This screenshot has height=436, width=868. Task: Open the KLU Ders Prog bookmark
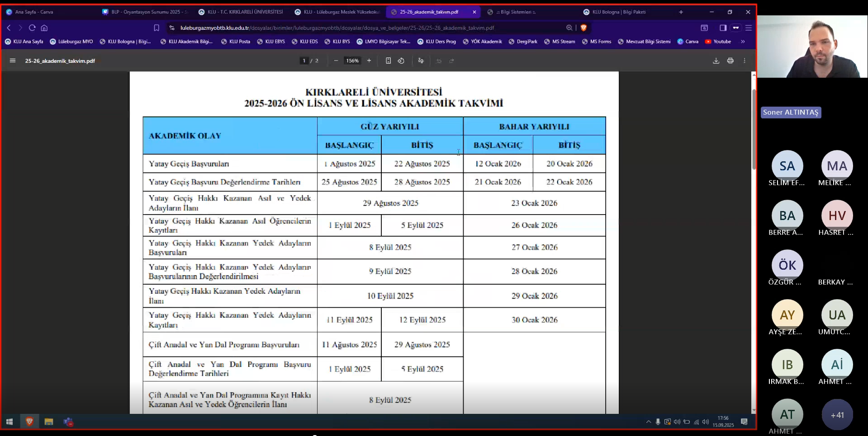[436, 42]
